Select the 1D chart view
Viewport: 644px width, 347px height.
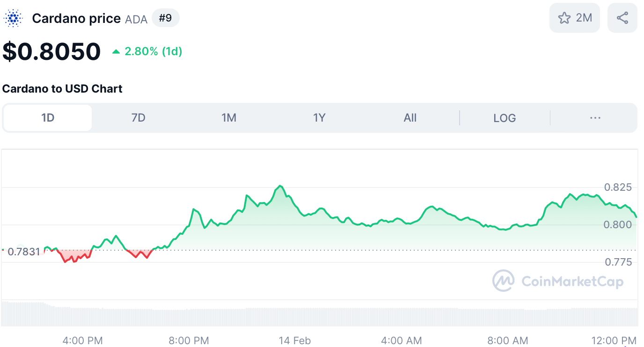[47, 118]
